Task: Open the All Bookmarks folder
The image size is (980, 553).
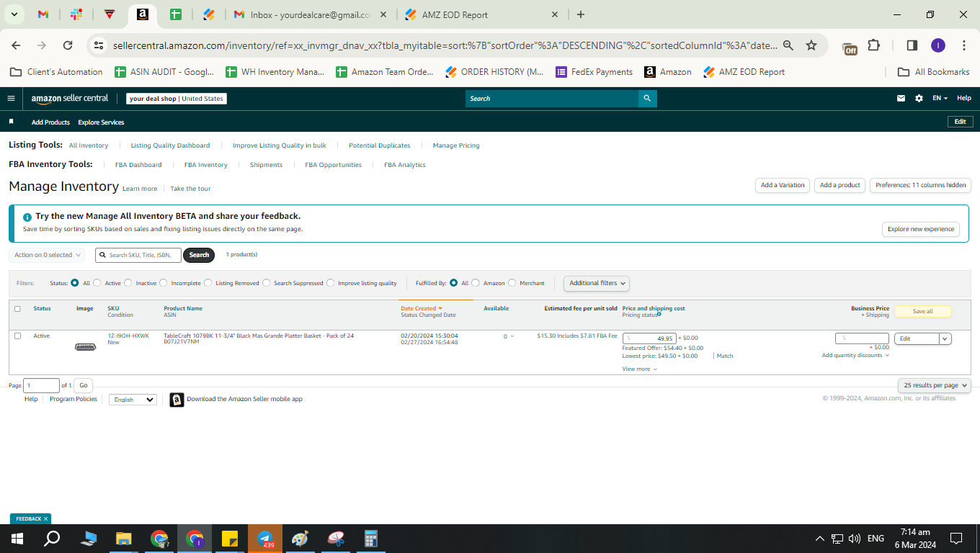Action: (934, 72)
